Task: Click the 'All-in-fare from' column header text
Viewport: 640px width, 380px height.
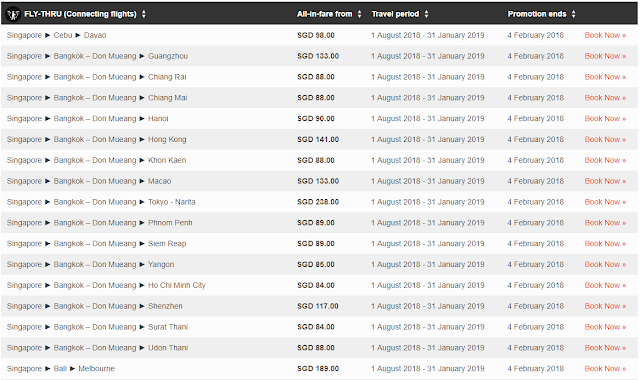Action: [324, 14]
